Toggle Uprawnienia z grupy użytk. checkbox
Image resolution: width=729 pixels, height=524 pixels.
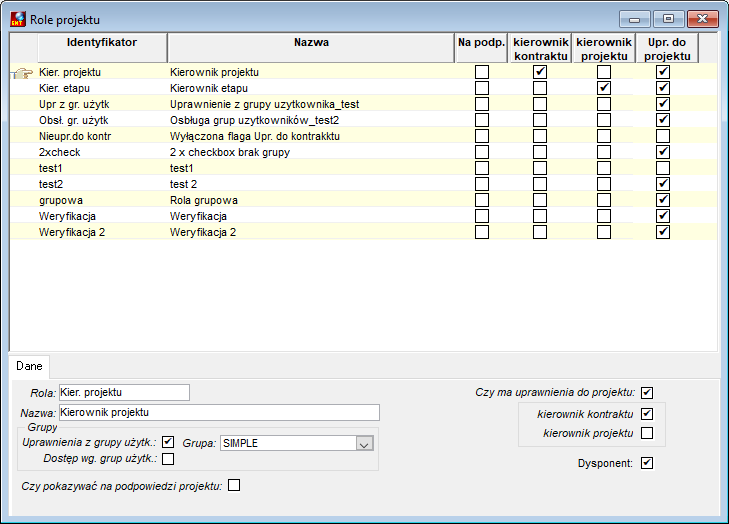(x=168, y=442)
